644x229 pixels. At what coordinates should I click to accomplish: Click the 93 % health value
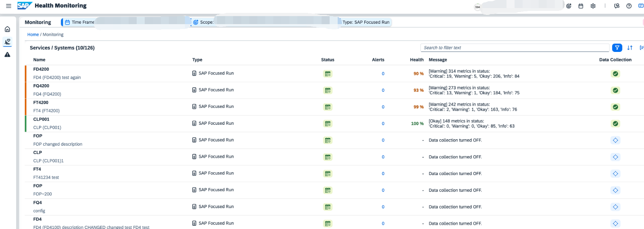(x=418, y=90)
